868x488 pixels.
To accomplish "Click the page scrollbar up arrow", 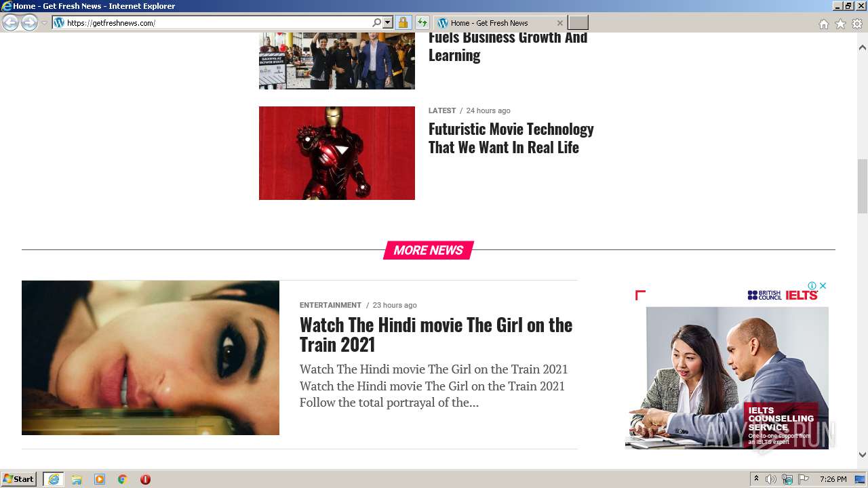I will tap(863, 48).
